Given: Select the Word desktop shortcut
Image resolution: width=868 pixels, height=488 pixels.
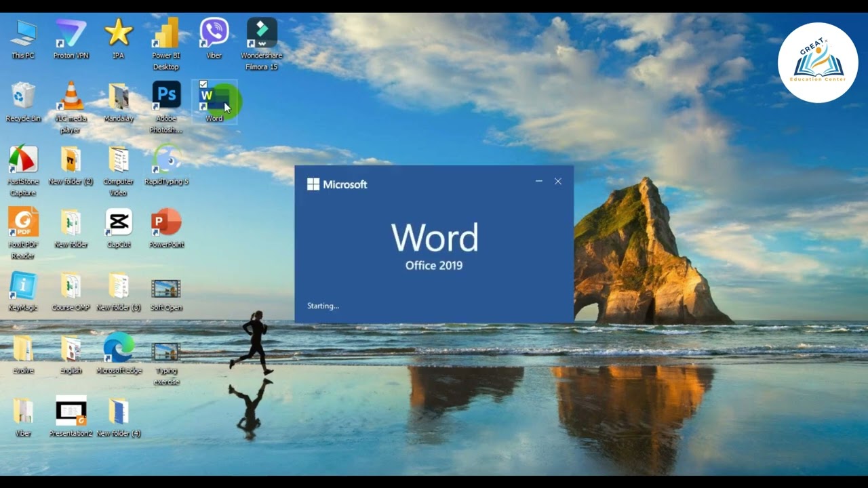Looking at the screenshot, I should [x=214, y=101].
